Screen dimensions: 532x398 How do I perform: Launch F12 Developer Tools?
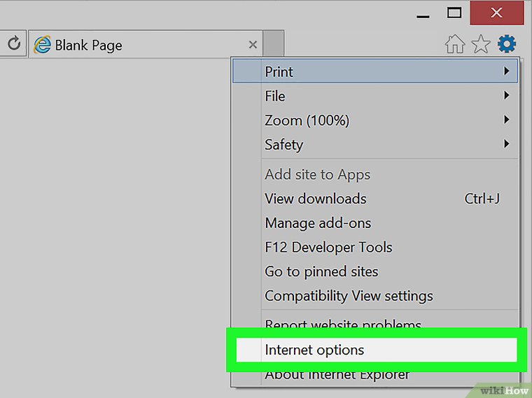pos(328,247)
